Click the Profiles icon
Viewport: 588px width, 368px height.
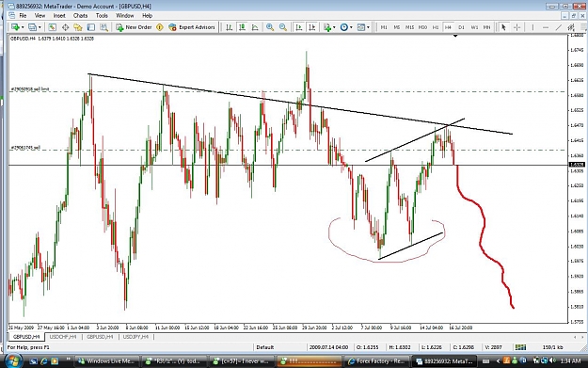[33, 27]
